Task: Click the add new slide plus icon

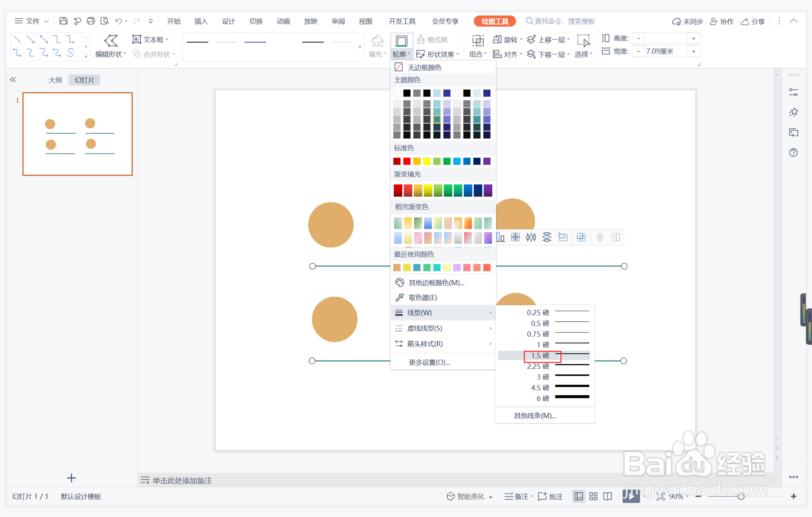Action: click(71, 478)
